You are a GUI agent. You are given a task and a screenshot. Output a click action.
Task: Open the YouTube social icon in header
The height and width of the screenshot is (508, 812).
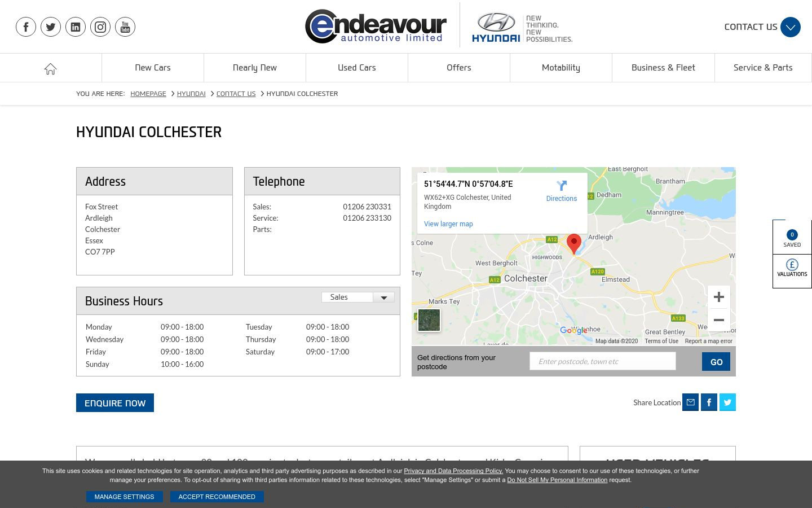click(x=125, y=27)
